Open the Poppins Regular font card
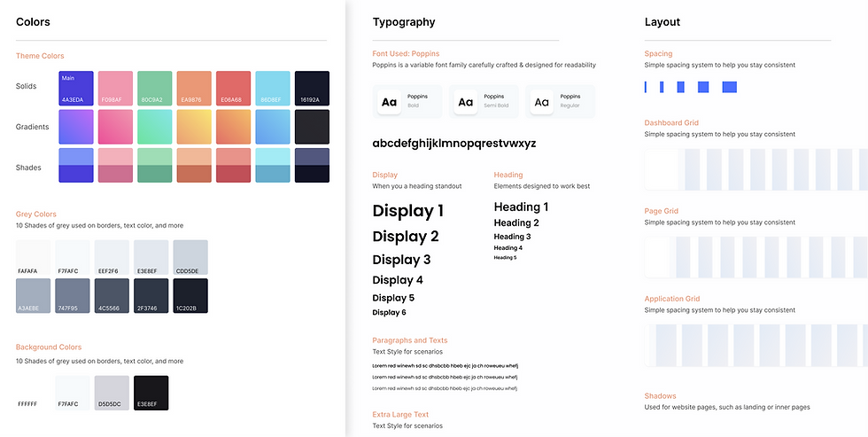 tap(560, 101)
